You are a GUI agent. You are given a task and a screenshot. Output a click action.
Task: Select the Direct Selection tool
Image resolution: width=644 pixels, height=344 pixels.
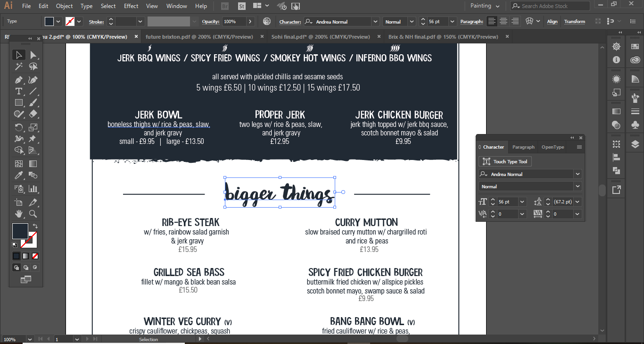(x=33, y=55)
